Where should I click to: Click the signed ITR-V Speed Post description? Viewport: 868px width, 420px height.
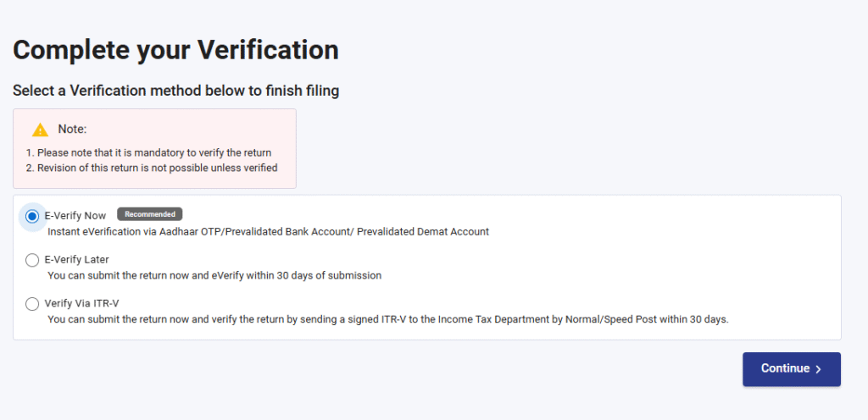pos(387,319)
